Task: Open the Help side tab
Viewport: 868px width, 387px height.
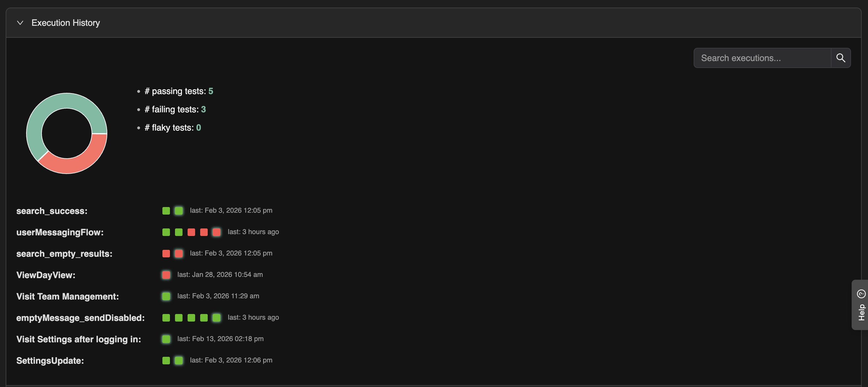Action: pos(861,305)
